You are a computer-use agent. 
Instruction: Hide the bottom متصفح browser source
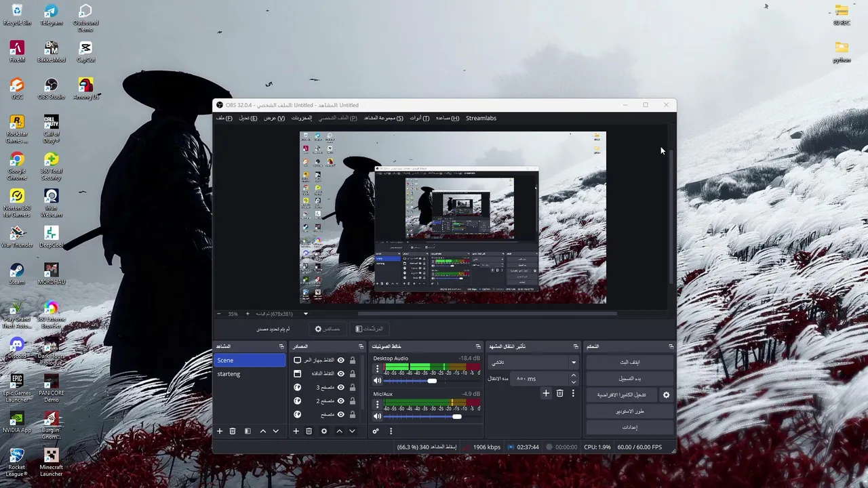pyautogui.click(x=341, y=415)
